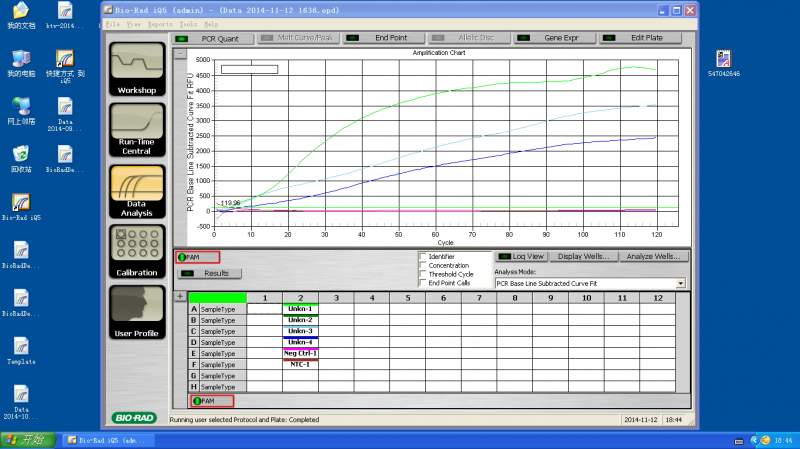Select well Unkn-3 in column 2
This screenshot has width=800, height=449.
(x=300, y=331)
